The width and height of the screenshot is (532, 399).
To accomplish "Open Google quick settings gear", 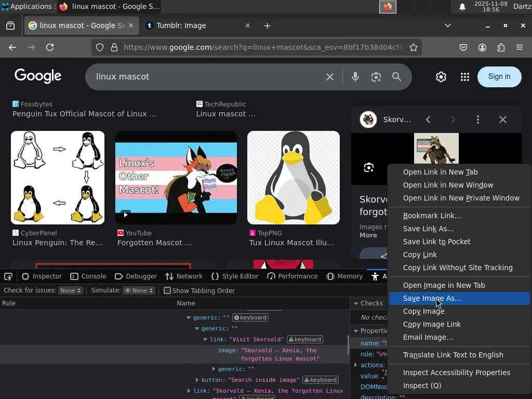I will coord(441,77).
